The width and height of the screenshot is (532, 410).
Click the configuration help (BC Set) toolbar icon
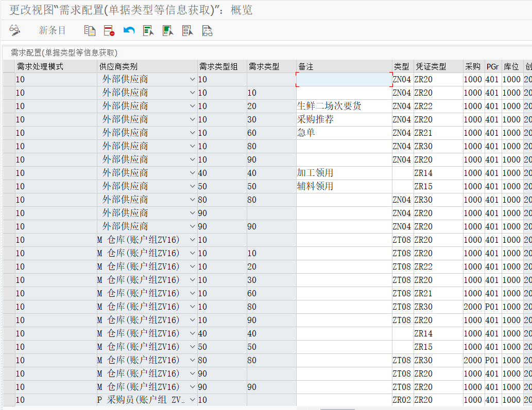point(207,30)
